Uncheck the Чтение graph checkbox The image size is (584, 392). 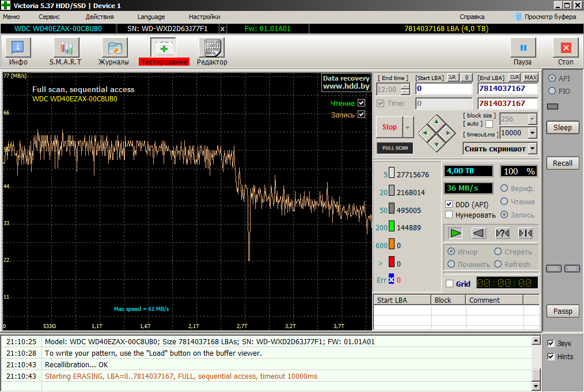[x=361, y=103]
